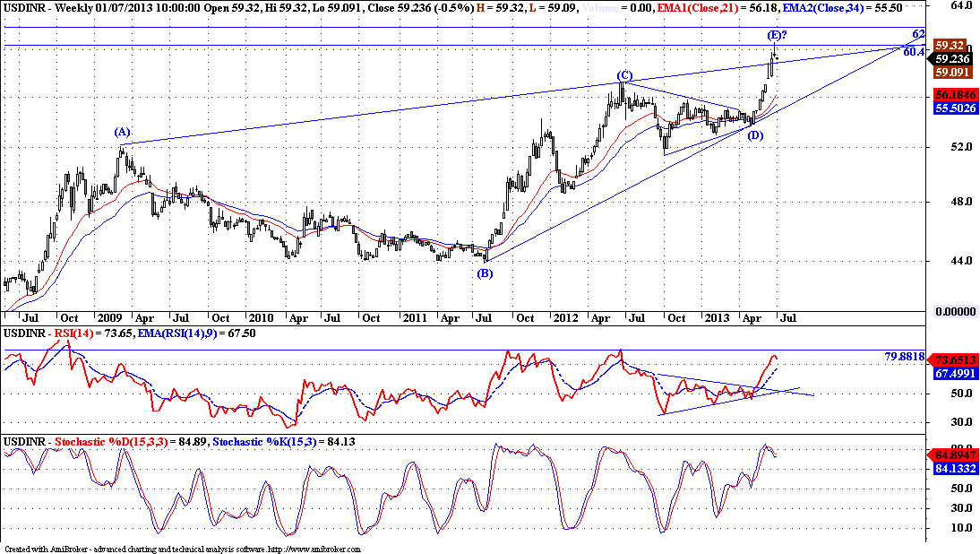Click the RSI(14) = 73.65 indicator title
Screen dimensions: 980x554
94,333
